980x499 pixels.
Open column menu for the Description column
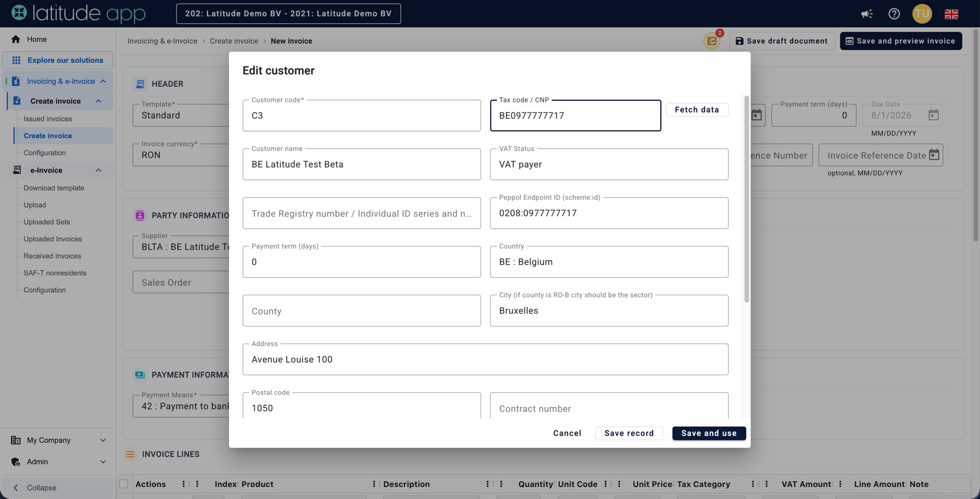point(487,484)
